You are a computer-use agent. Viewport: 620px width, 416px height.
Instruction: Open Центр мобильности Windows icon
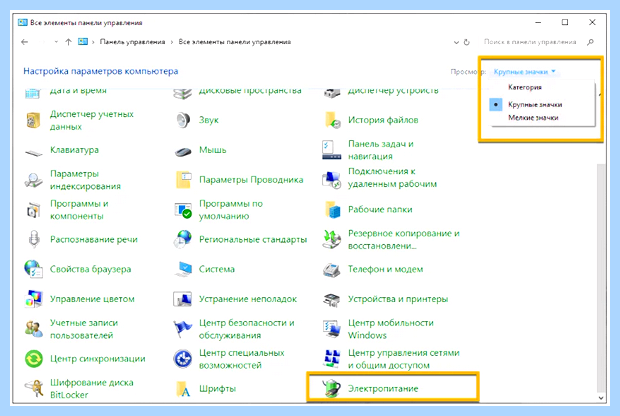click(331, 329)
